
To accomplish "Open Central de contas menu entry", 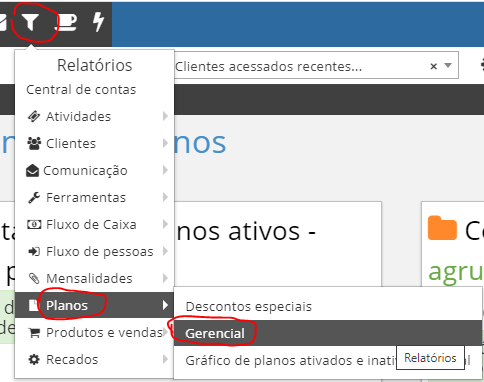I will [81, 90].
